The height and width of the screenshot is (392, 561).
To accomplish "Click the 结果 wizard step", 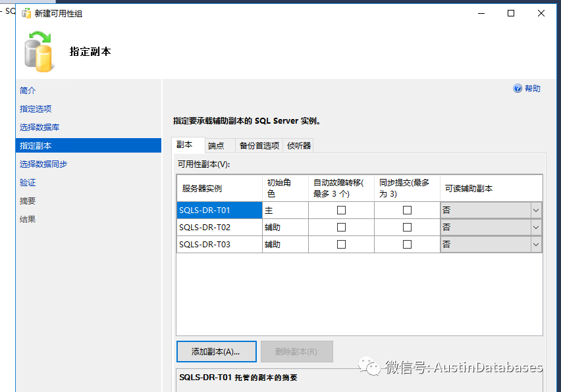I will click(x=28, y=220).
